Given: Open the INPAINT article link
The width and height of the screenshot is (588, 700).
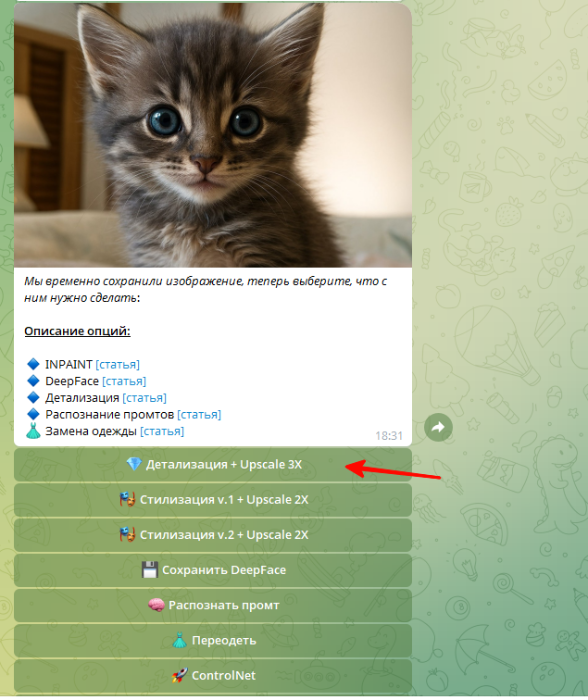Looking at the screenshot, I should [x=117, y=365].
